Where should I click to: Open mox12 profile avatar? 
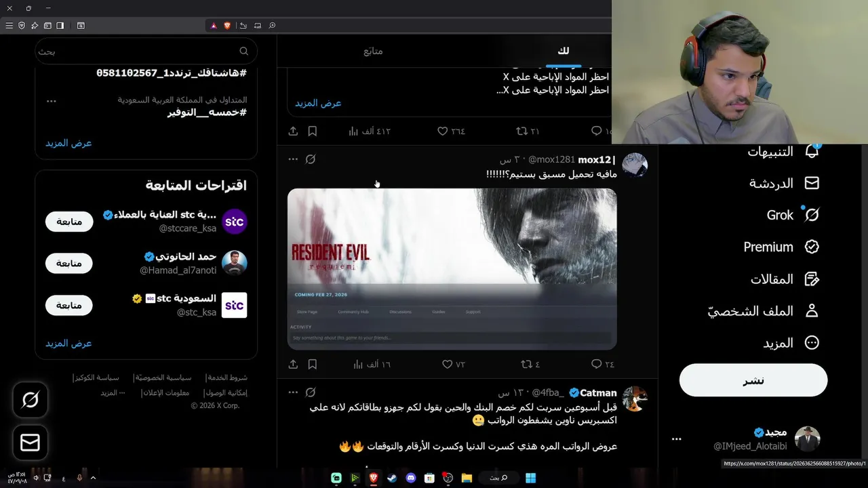635,165
